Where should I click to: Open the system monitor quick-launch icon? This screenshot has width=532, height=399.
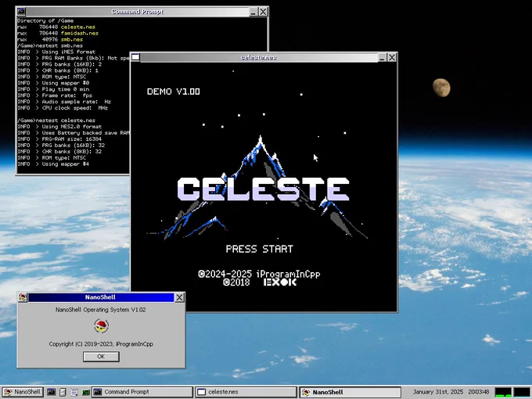[86, 392]
